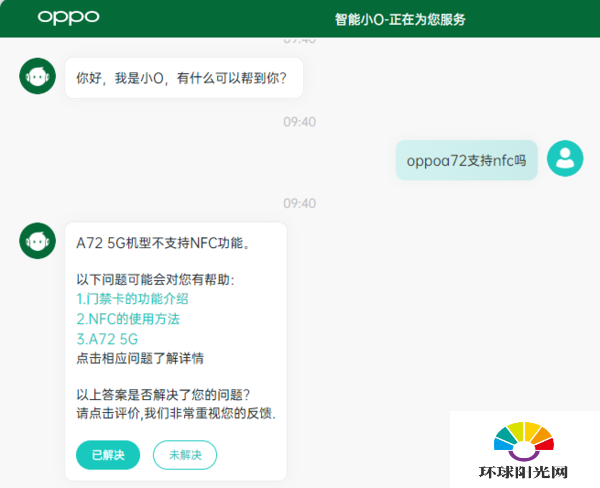
Task: Click the text '点击相应问题了解详情'
Action: pos(140,358)
